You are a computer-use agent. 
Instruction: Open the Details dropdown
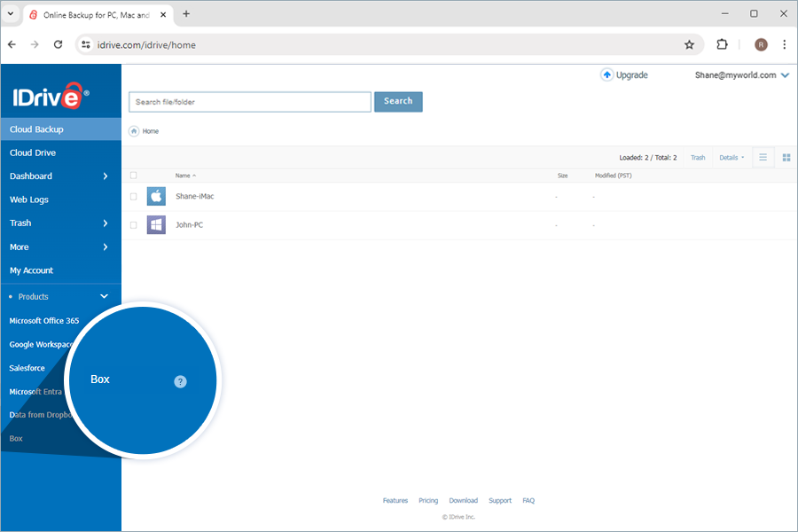[731, 158]
